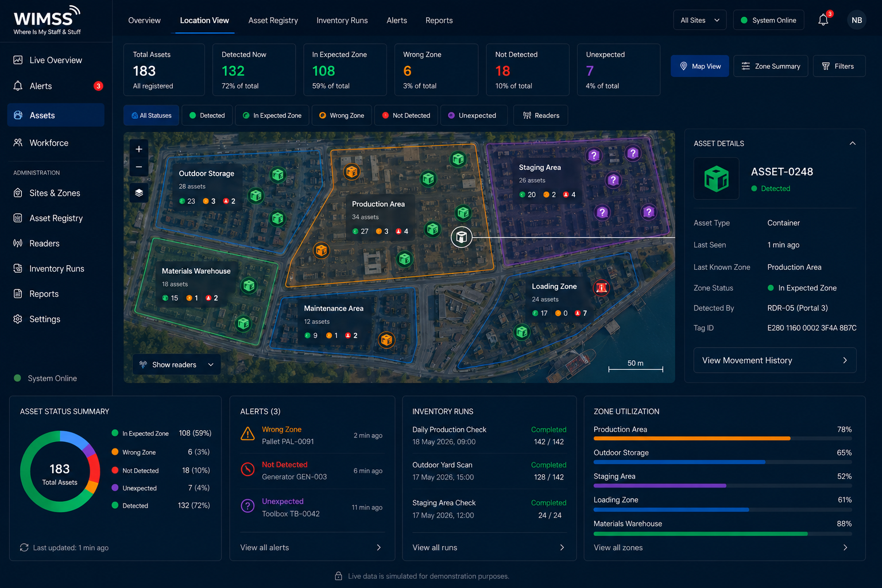The image size is (882, 588).
Task: Go to Alerts in sidebar
Action: [x=56, y=86]
